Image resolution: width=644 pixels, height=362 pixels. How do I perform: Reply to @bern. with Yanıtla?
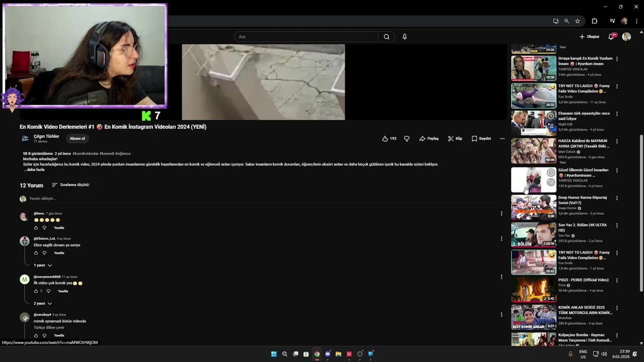[x=59, y=228]
